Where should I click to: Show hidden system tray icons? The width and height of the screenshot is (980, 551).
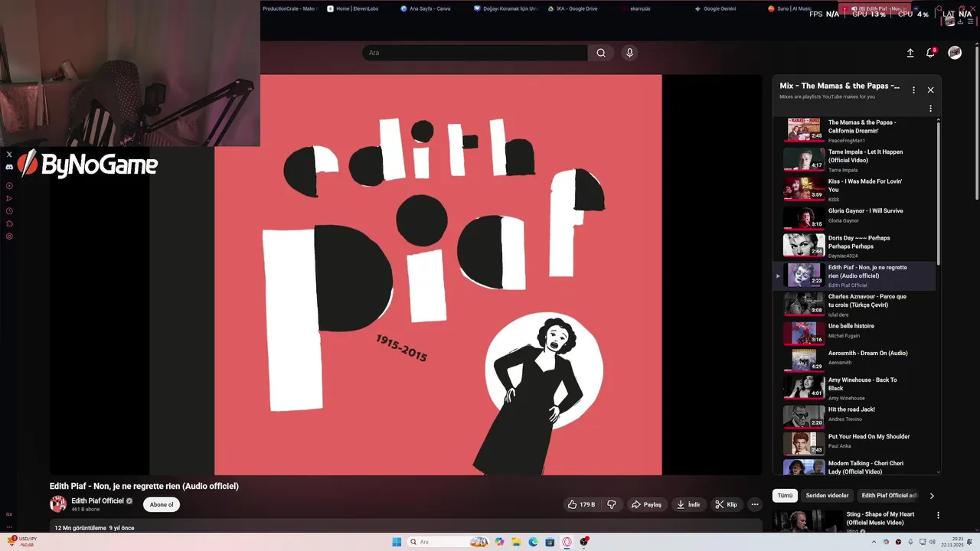pyautogui.click(x=874, y=542)
